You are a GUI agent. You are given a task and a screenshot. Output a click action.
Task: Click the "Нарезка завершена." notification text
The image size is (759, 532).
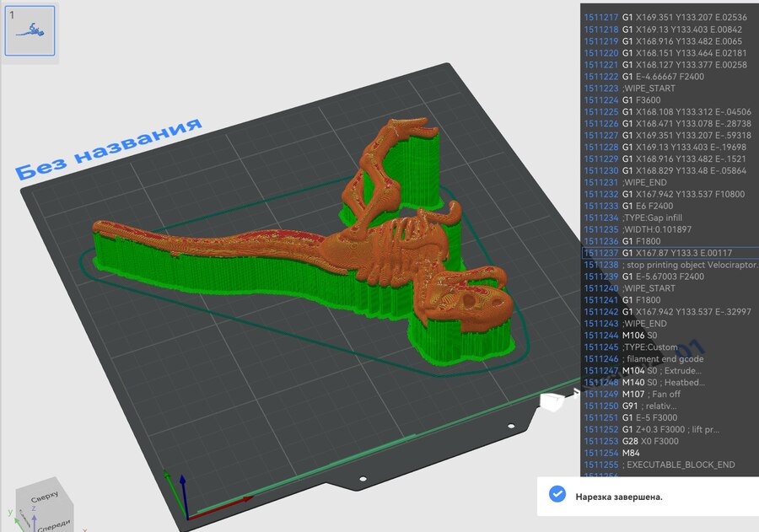[619, 497]
